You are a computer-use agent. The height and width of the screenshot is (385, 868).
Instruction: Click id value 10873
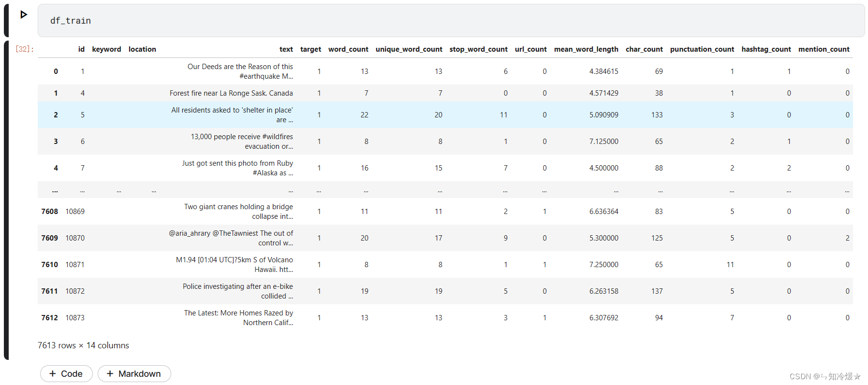[x=75, y=318]
